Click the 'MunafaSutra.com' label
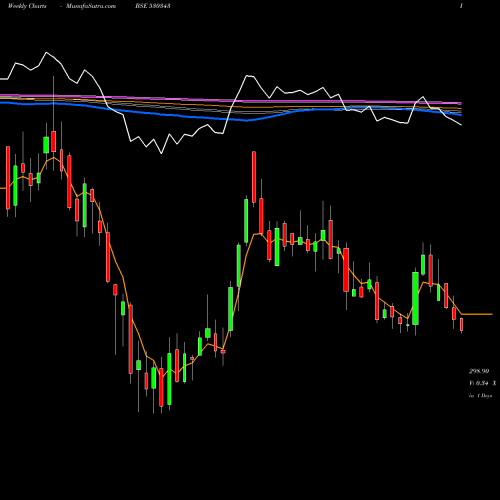 [91, 6]
